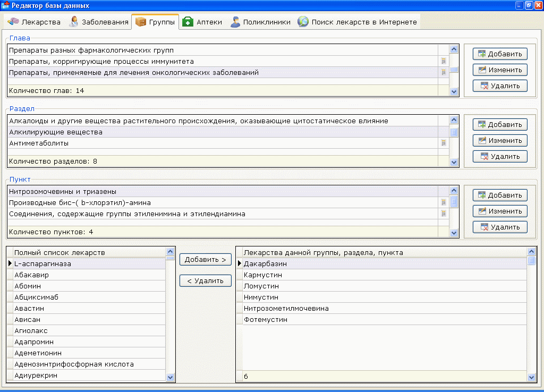
Task: Click the globe icon for Internet drug search
Action: [303, 21]
